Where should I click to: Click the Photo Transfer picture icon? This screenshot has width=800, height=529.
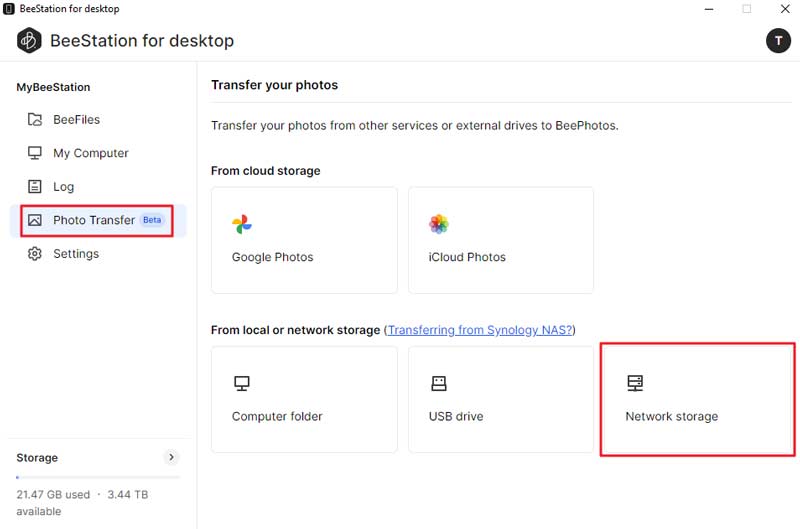pos(35,220)
